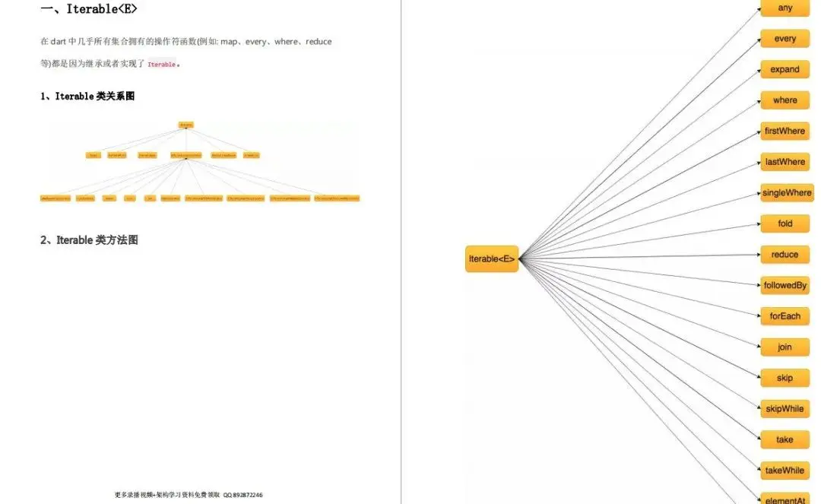Pick the 'take' method node
This screenshot has width=821, height=504.
click(785, 440)
